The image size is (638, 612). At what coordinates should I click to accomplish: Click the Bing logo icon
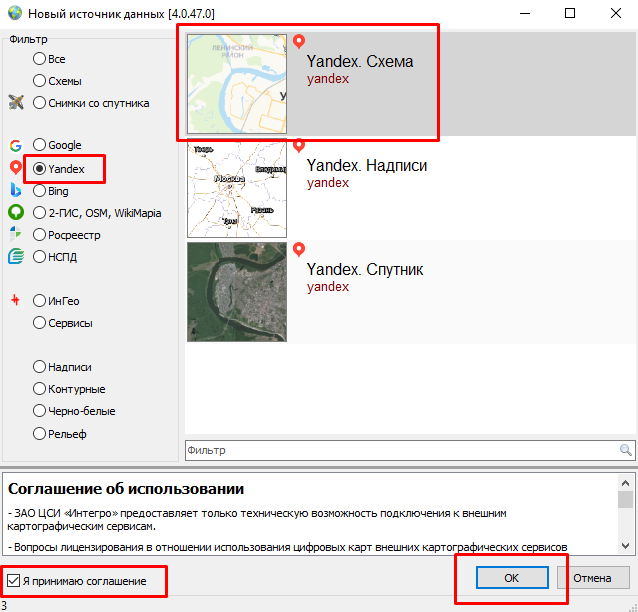coord(16,190)
